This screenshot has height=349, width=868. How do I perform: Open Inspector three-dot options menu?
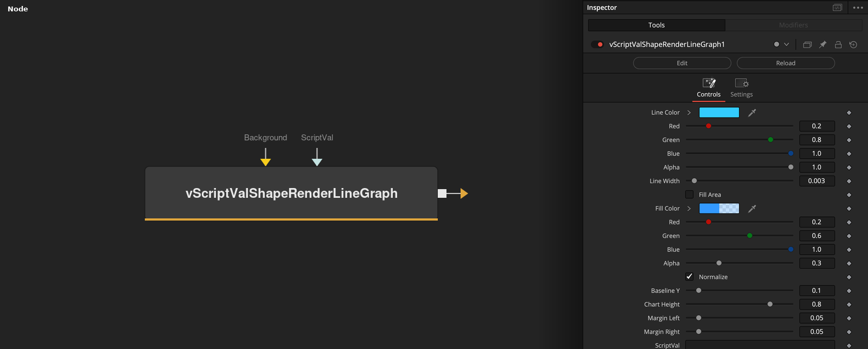click(858, 8)
